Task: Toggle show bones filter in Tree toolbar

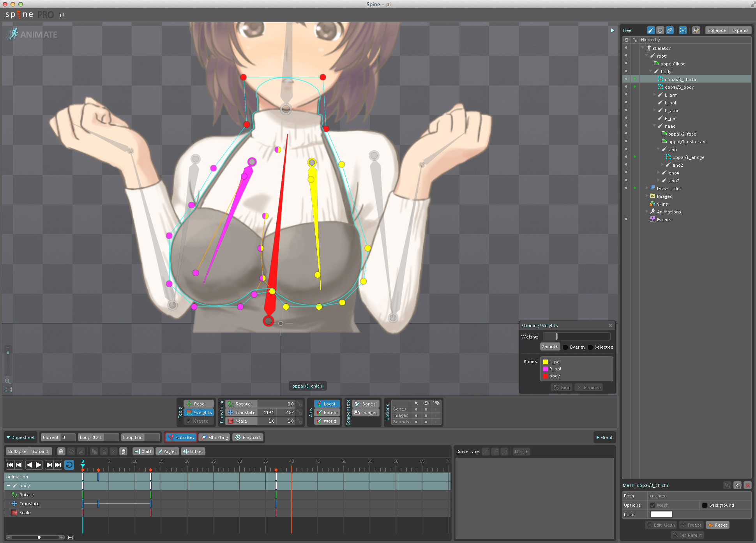Action: click(651, 30)
